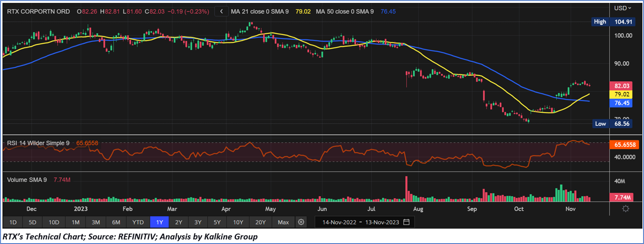Screen dimensions: 644x244
Task: Select the 10D time range
Action: (x=54, y=222)
